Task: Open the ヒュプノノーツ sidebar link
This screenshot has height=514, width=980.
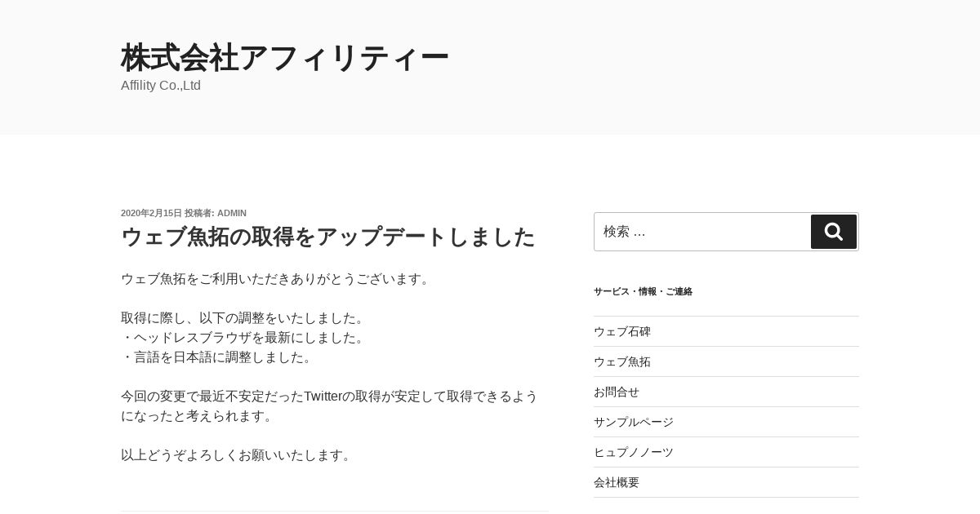Action: (x=634, y=452)
